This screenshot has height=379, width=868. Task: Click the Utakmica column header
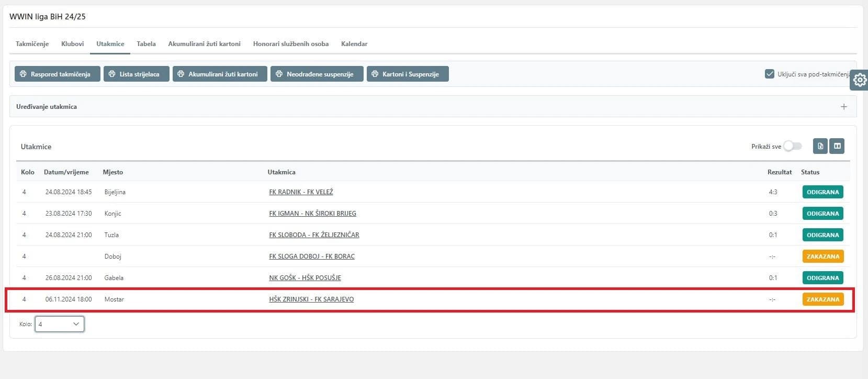281,172
